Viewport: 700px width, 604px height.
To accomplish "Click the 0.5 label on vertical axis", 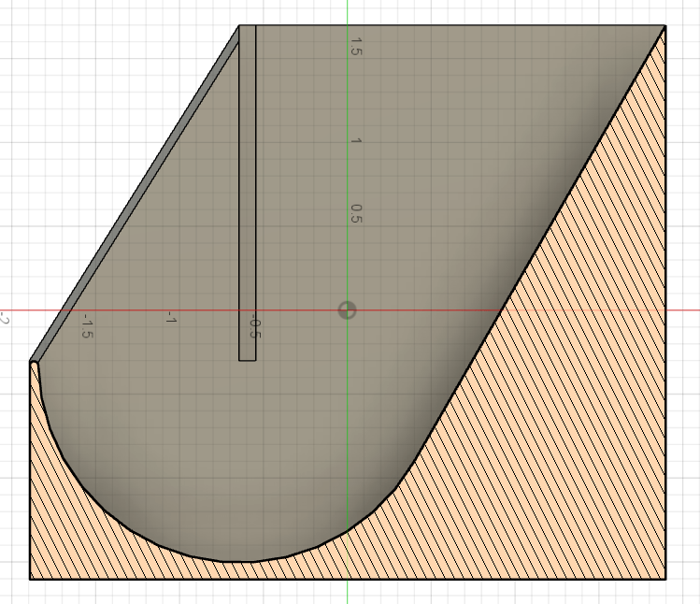I will [356, 213].
